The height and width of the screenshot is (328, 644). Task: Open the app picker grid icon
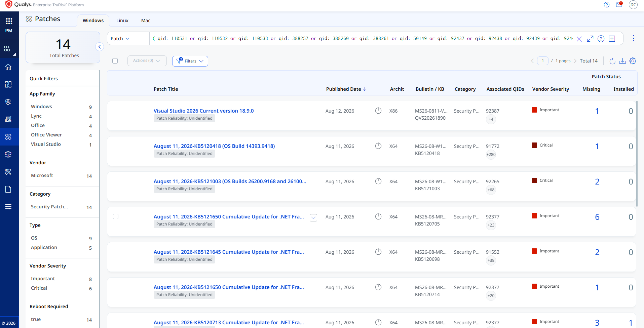click(9, 21)
